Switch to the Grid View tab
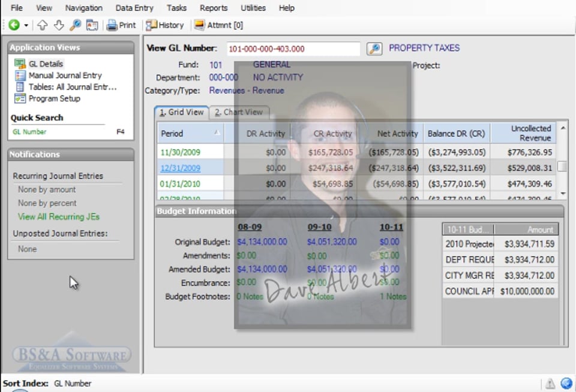The image size is (576, 392). pyautogui.click(x=182, y=112)
